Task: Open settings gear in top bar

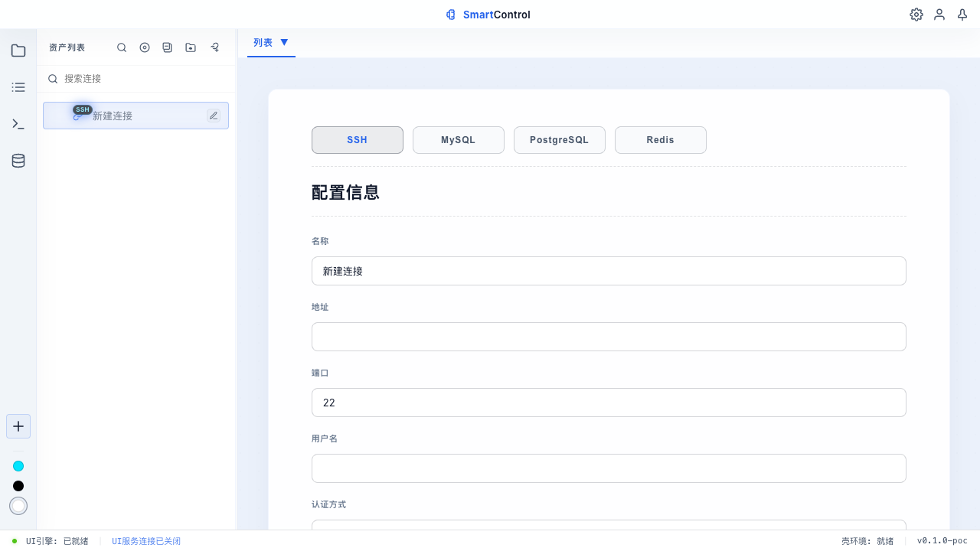Action: click(x=916, y=15)
